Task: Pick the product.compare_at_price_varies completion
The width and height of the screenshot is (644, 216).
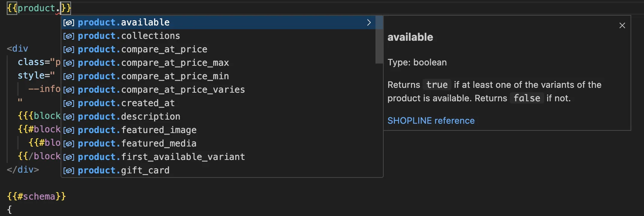Action: (x=161, y=90)
